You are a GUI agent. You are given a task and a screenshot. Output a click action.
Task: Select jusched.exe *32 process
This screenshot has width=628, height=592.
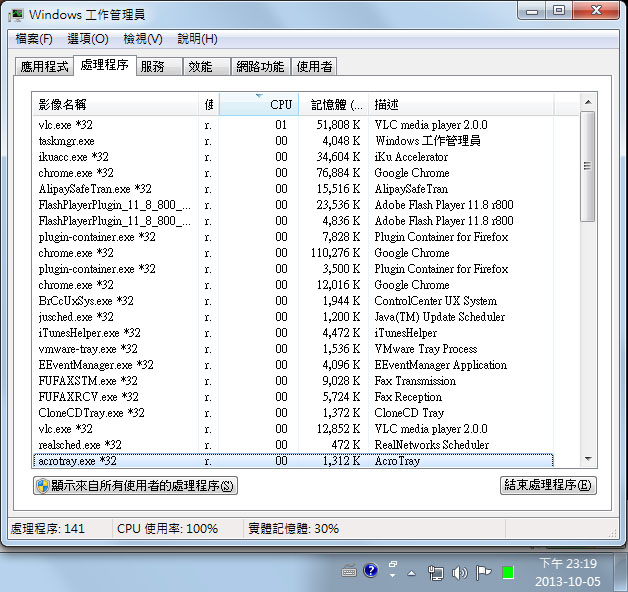[293, 317]
